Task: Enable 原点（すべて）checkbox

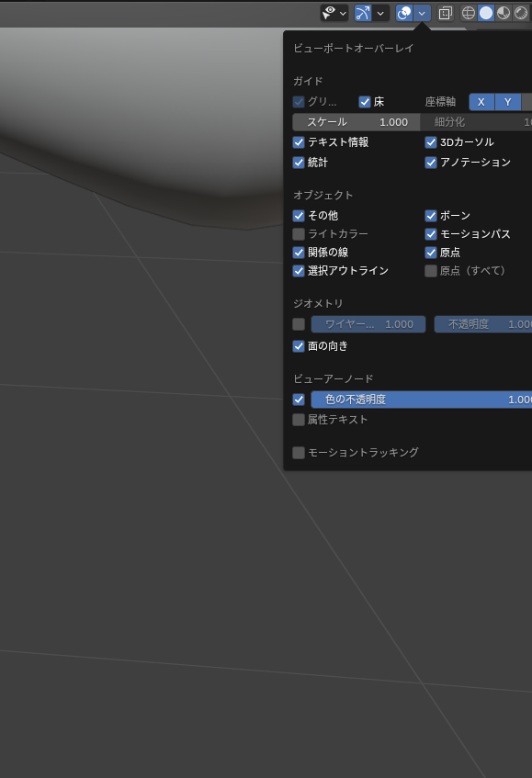Action: click(431, 270)
